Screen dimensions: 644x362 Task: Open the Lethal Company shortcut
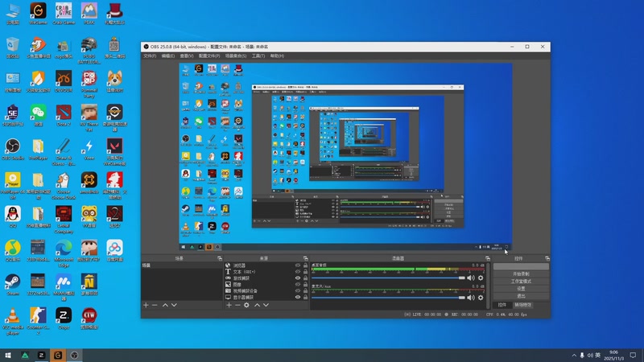64,220
